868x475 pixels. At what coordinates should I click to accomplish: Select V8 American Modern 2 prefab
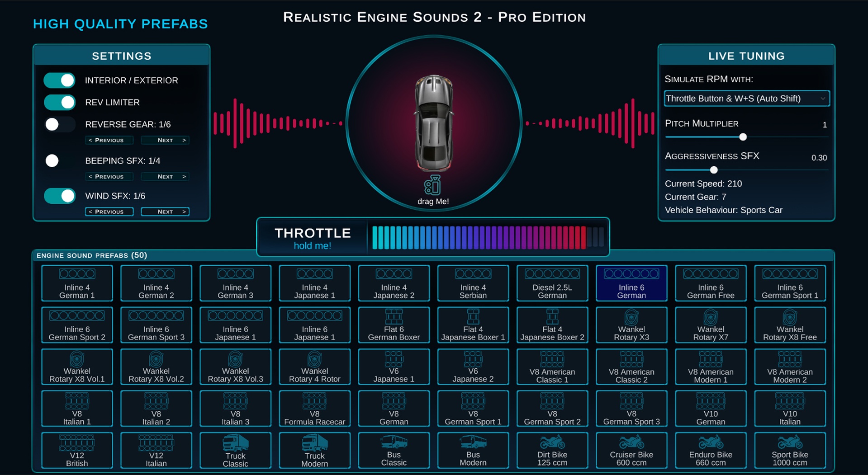[x=790, y=367]
